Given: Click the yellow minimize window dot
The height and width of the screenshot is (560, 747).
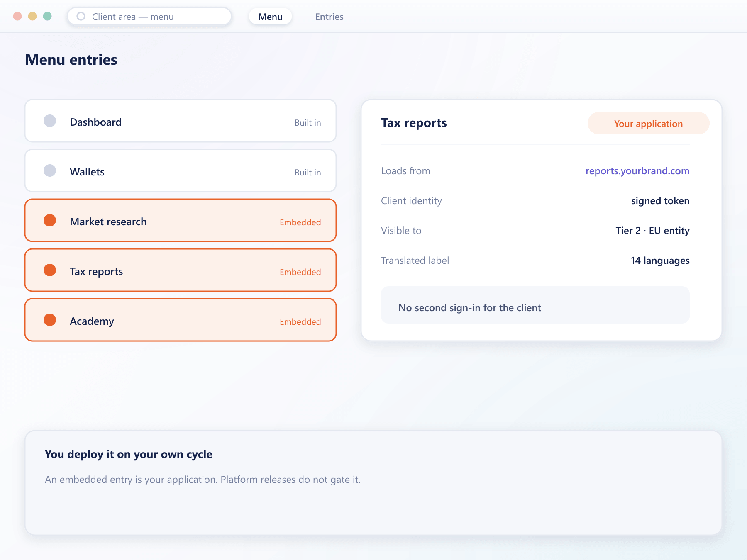Looking at the screenshot, I should pyautogui.click(x=32, y=16).
